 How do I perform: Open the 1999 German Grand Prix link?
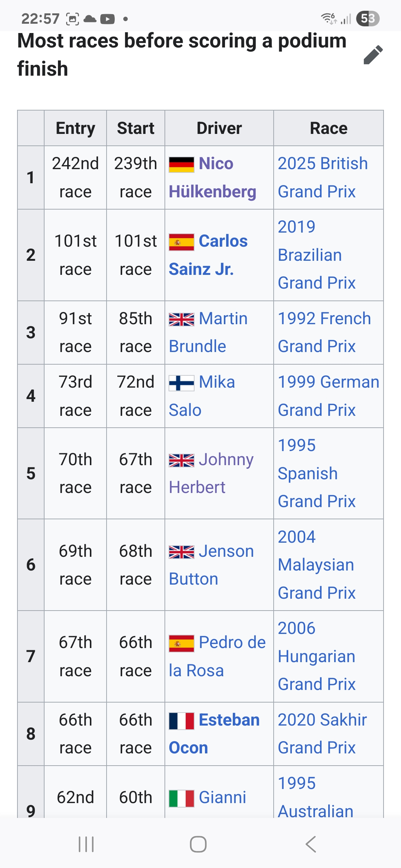click(x=329, y=396)
